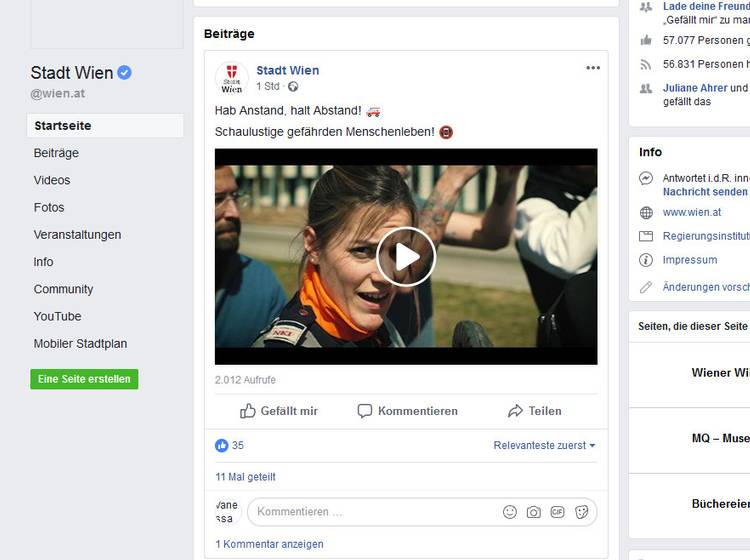750x560 pixels.
Task: Click the blue verified badge beside Stadt Wien
Action: tap(124, 73)
